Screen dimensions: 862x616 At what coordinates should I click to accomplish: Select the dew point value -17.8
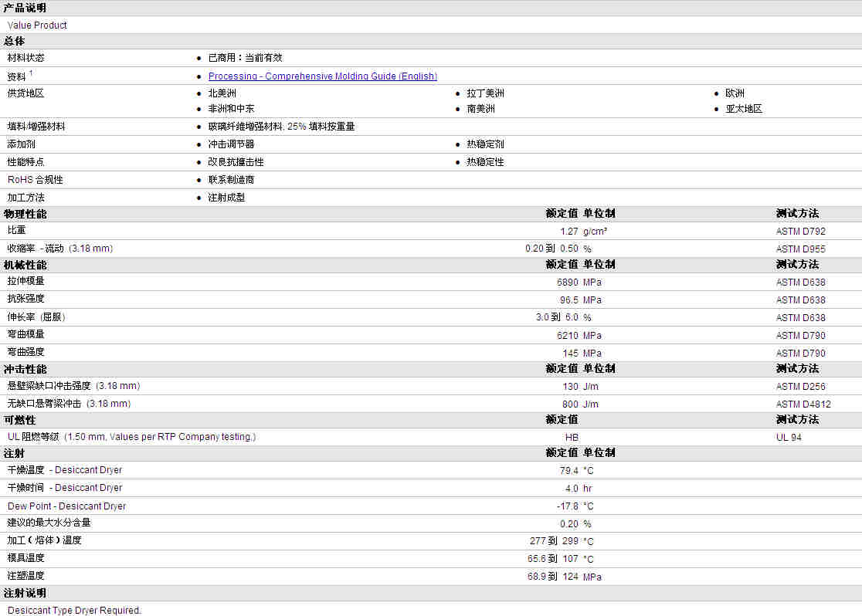click(x=568, y=506)
